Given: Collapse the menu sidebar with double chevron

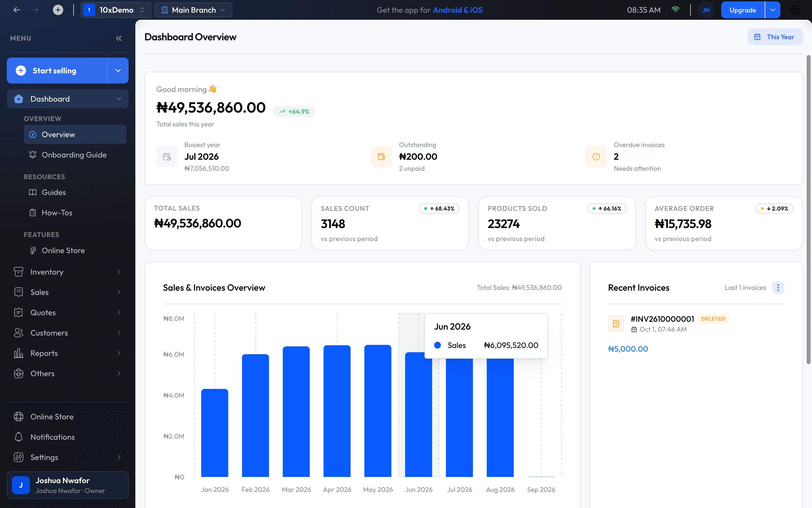Looking at the screenshot, I should (x=119, y=38).
